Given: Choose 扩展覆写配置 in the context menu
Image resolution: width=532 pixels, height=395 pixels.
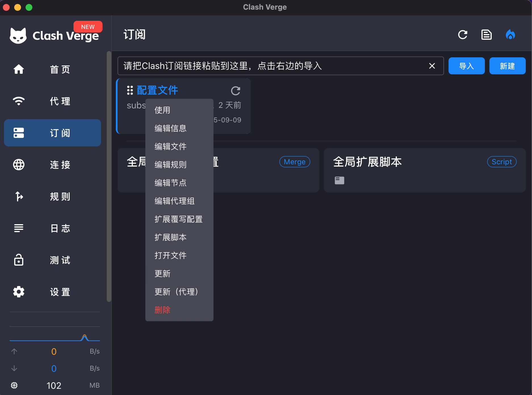Looking at the screenshot, I should [178, 219].
